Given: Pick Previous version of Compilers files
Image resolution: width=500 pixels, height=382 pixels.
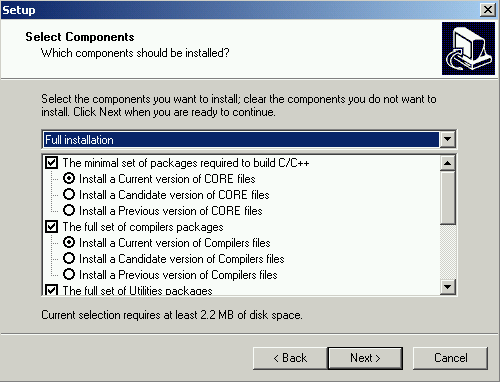Looking at the screenshot, I should tap(69, 274).
